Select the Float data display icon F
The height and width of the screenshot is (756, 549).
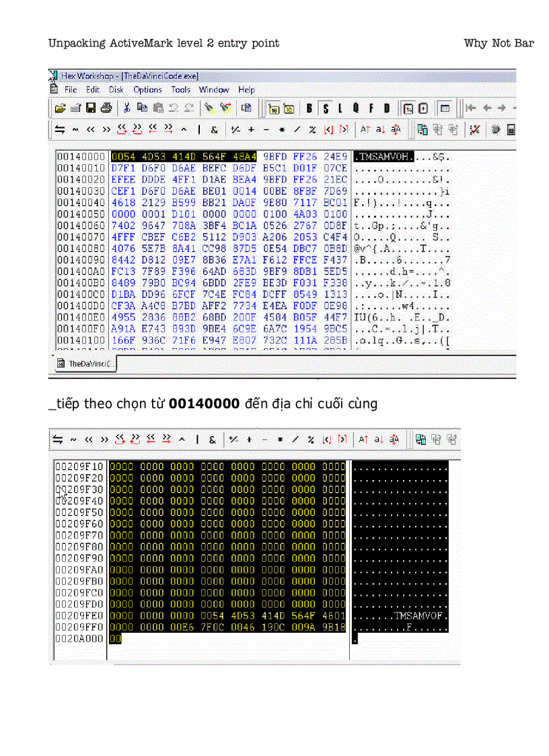[x=371, y=108]
